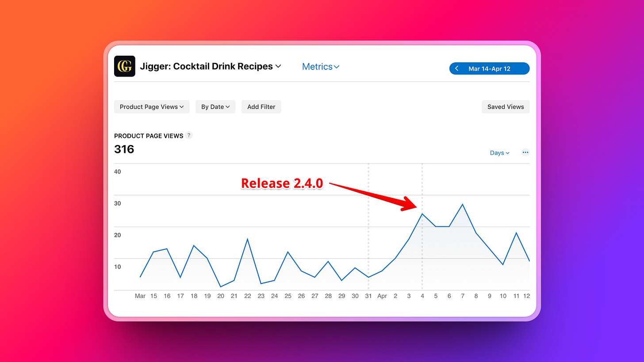Click the chart low point at Mar 20
644x362 pixels.
221,287
